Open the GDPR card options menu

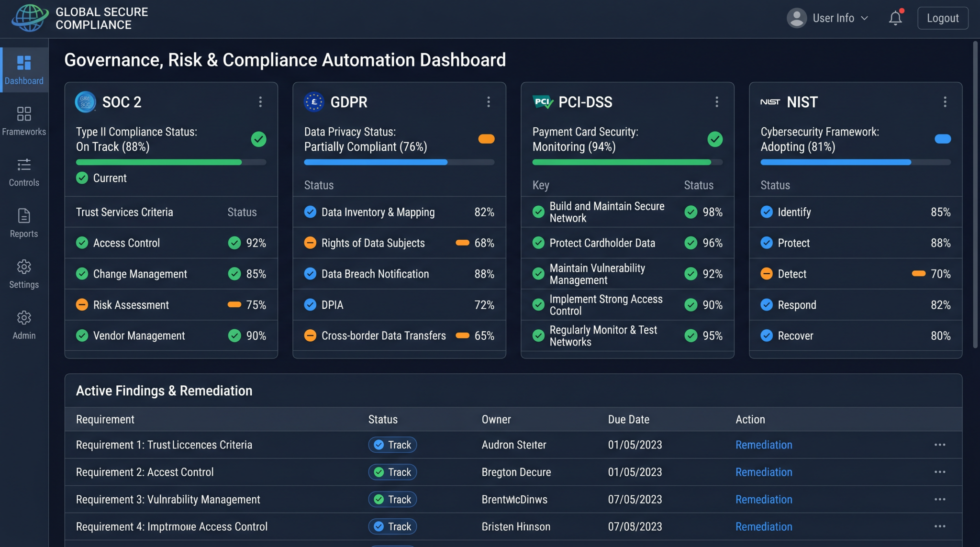(489, 102)
